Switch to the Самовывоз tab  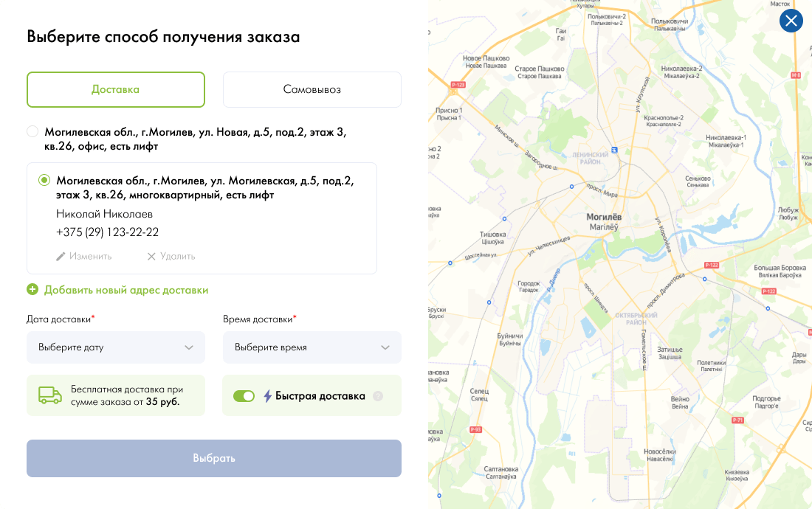tap(312, 90)
